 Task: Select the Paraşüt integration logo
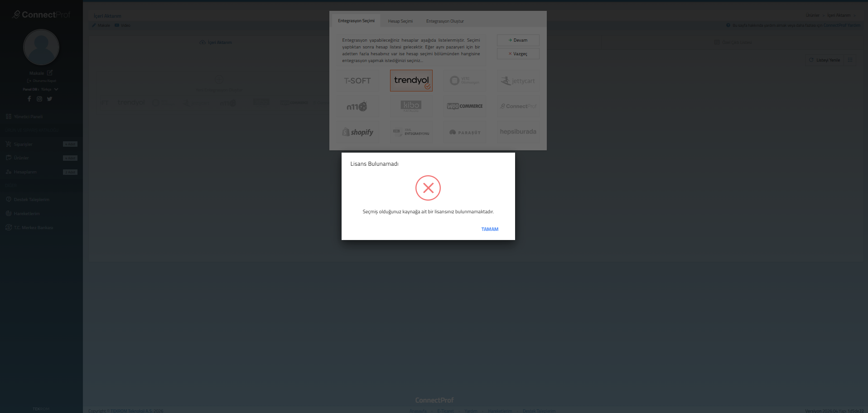(x=464, y=132)
